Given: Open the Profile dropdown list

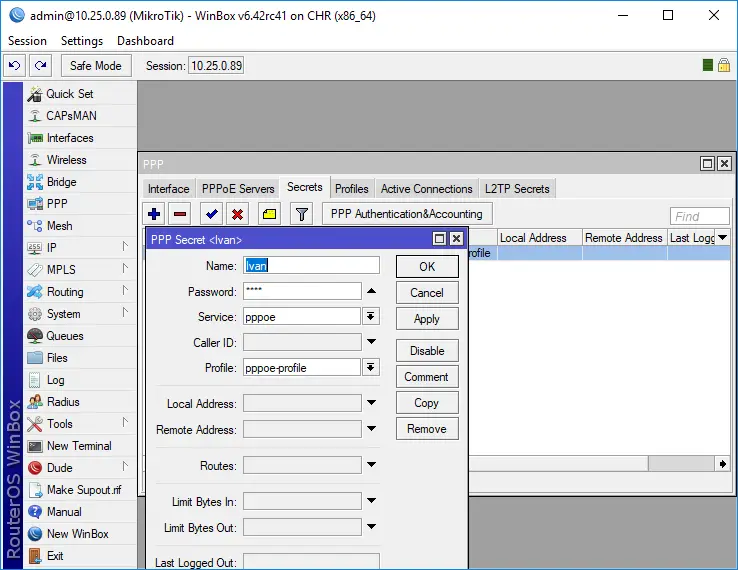Looking at the screenshot, I should 371,368.
